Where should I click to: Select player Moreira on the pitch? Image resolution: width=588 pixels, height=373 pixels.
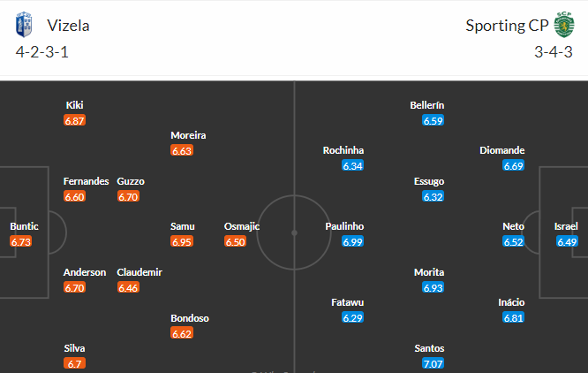coord(188,135)
